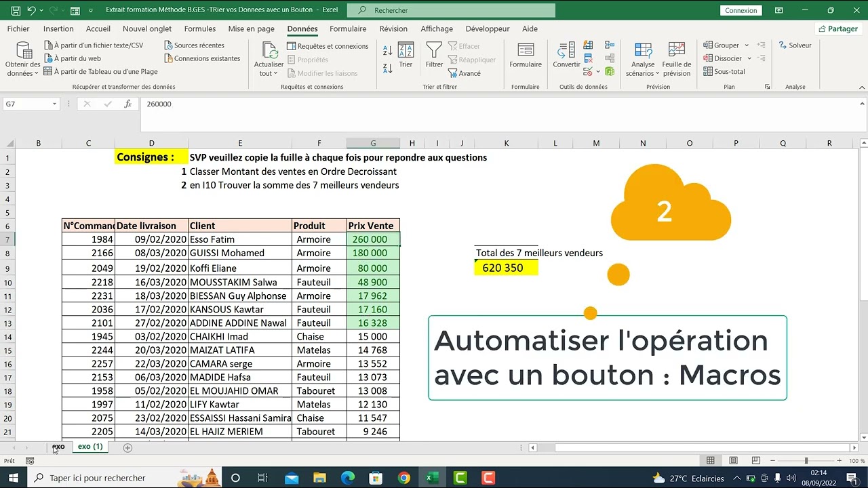
Task: Switch to Page Layout view in status bar
Action: pyautogui.click(x=734, y=461)
